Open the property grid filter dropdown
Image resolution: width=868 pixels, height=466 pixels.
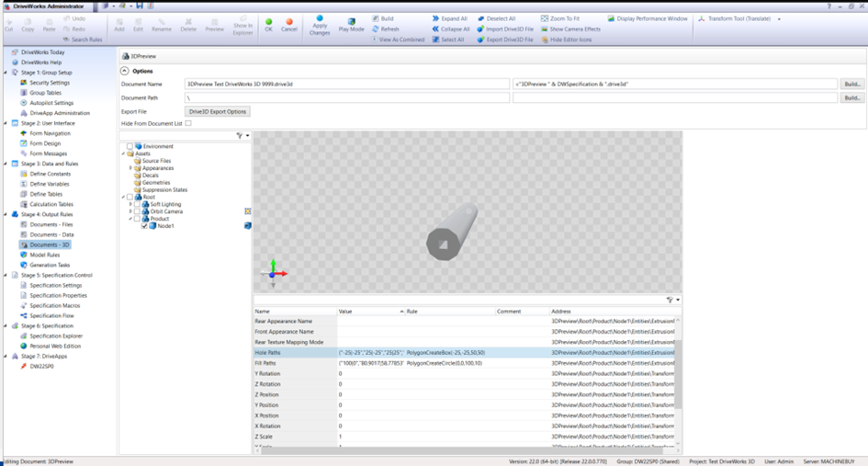tap(678, 300)
